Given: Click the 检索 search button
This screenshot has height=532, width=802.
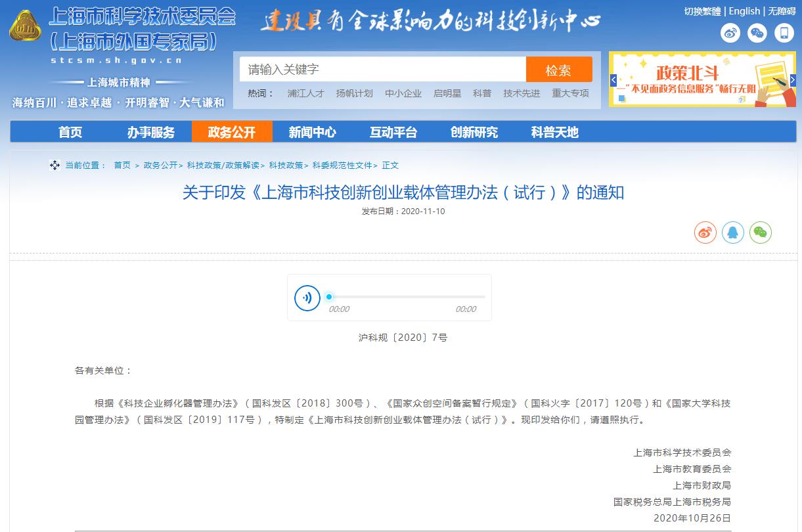Looking at the screenshot, I should point(559,70).
